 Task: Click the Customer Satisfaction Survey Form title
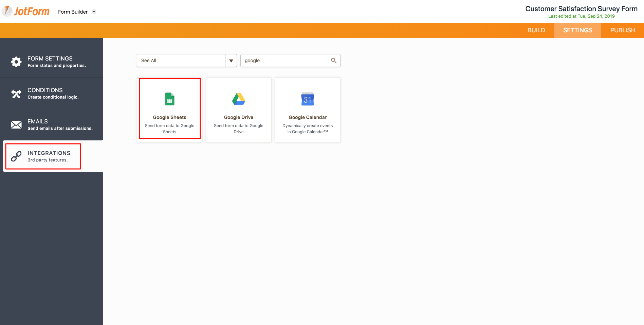(581, 9)
